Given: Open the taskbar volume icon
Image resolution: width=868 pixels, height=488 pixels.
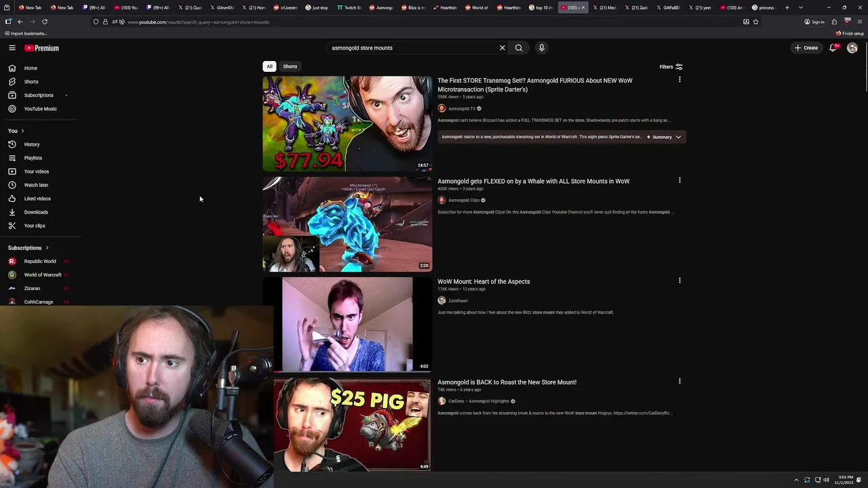Looking at the screenshot, I should [826, 480].
